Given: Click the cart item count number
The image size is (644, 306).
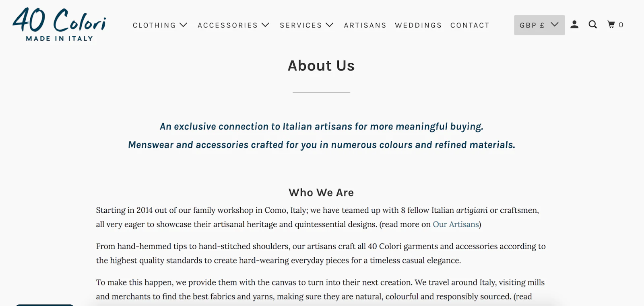Looking at the screenshot, I should click(621, 25).
